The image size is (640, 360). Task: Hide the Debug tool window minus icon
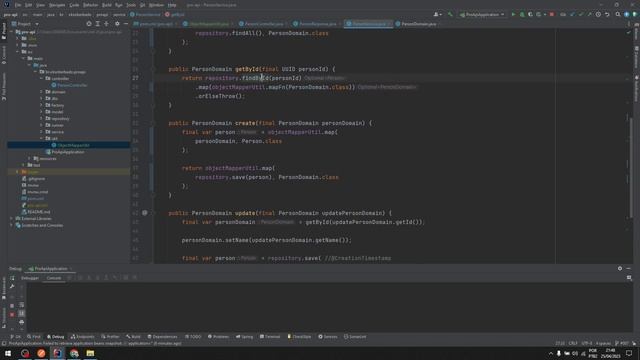pyautogui.click(x=629, y=269)
